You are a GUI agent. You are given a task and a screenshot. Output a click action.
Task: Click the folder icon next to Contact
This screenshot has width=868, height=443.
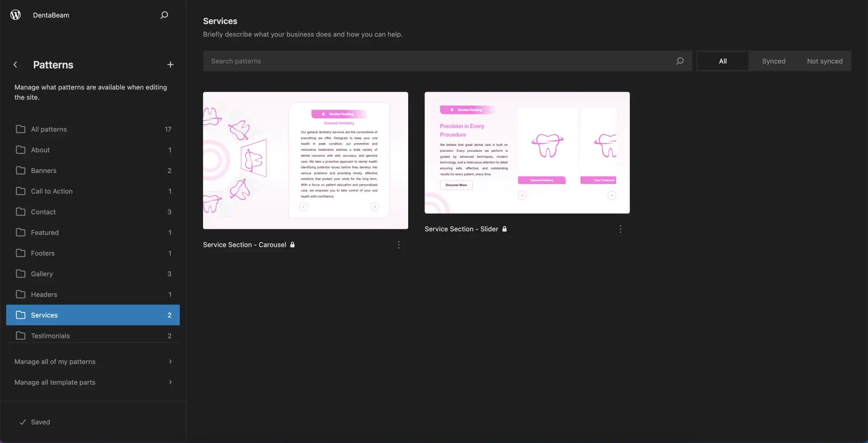pyautogui.click(x=20, y=212)
